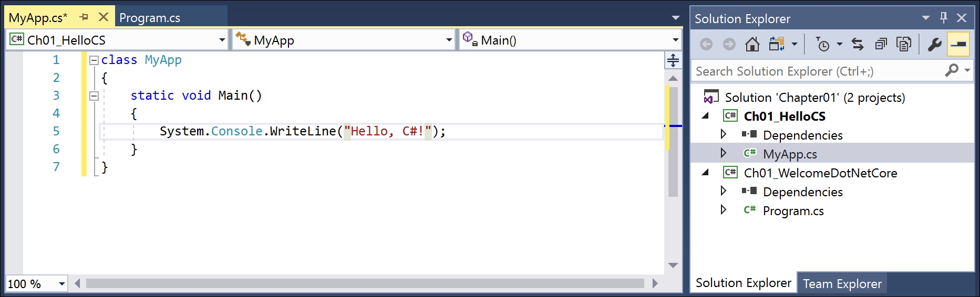This screenshot has width=980, height=297.
Task: Toggle the Preview Selected Items button
Action: click(958, 45)
